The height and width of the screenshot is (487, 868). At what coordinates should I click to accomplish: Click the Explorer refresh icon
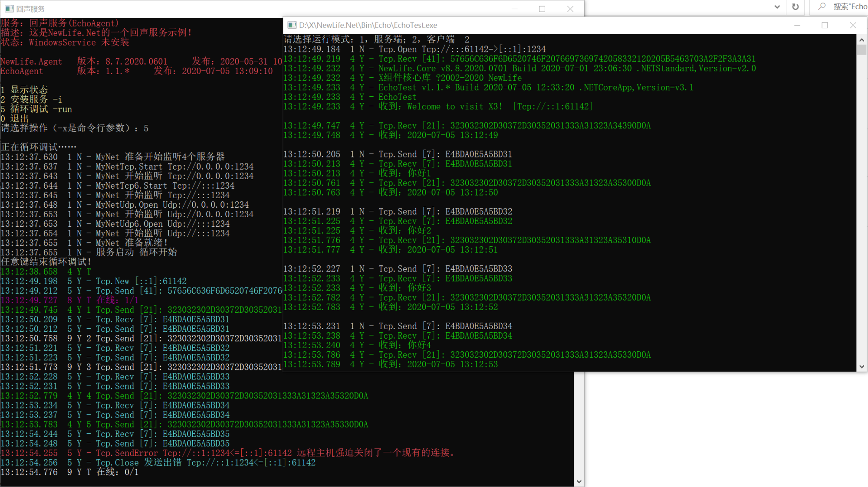click(795, 7)
